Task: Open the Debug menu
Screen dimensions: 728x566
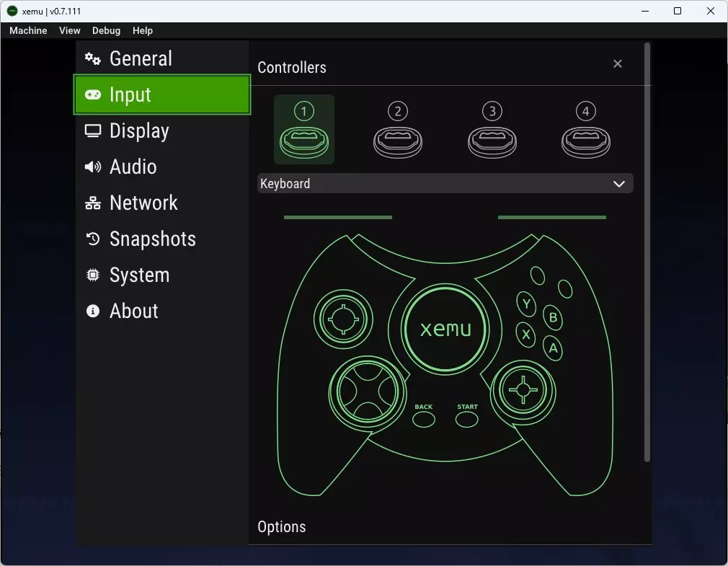Action: click(x=107, y=31)
